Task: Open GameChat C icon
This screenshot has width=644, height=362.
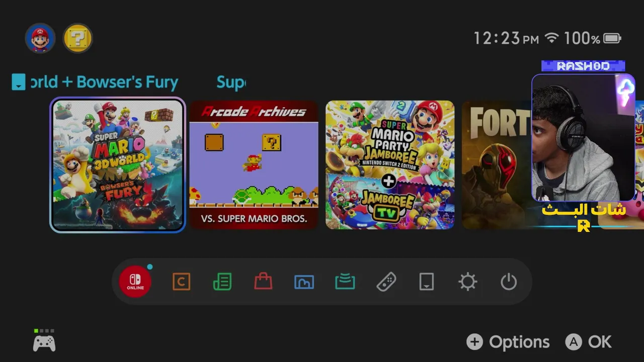Action: coord(181,282)
